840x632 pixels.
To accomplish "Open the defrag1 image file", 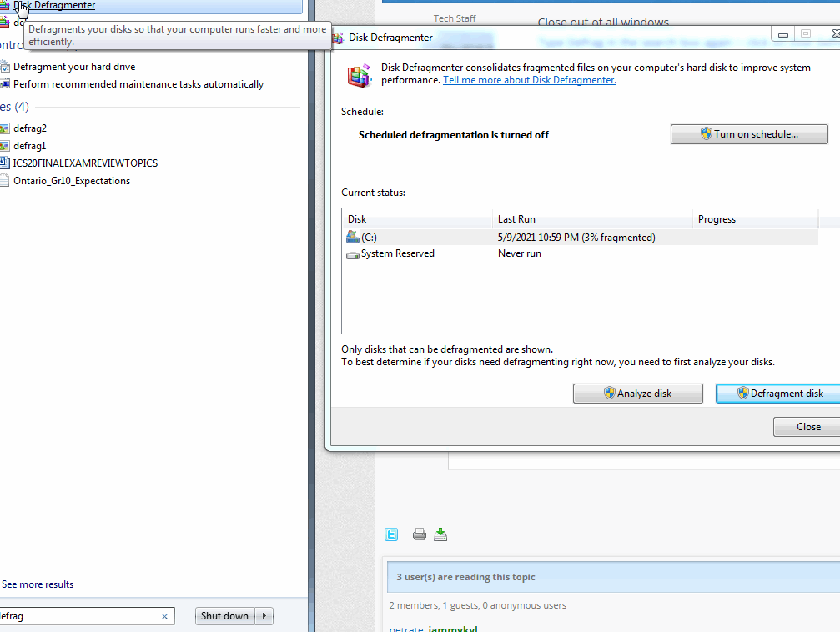I will tap(29, 146).
